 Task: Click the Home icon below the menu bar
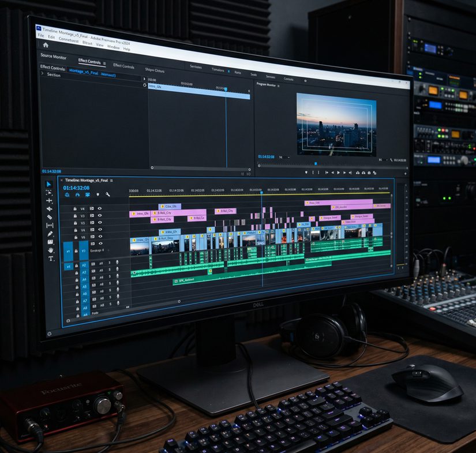point(46,45)
